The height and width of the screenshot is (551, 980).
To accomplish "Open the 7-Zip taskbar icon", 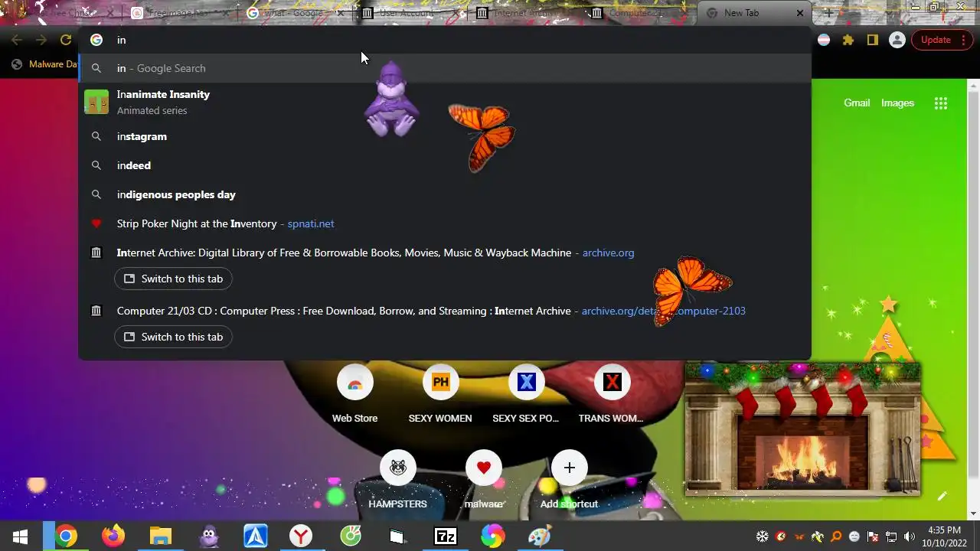I will (x=446, y=536).
